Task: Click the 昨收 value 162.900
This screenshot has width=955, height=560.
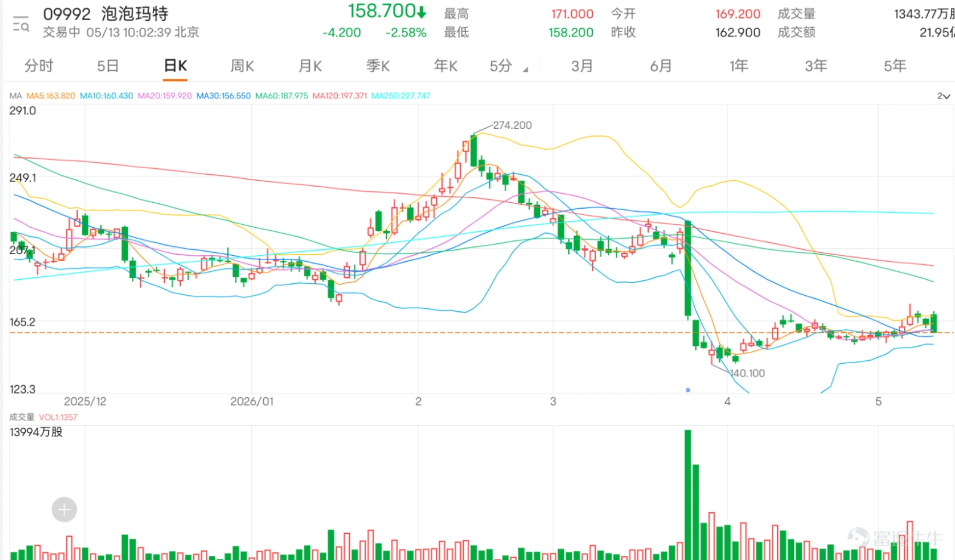Action: (x=738, y=32)
